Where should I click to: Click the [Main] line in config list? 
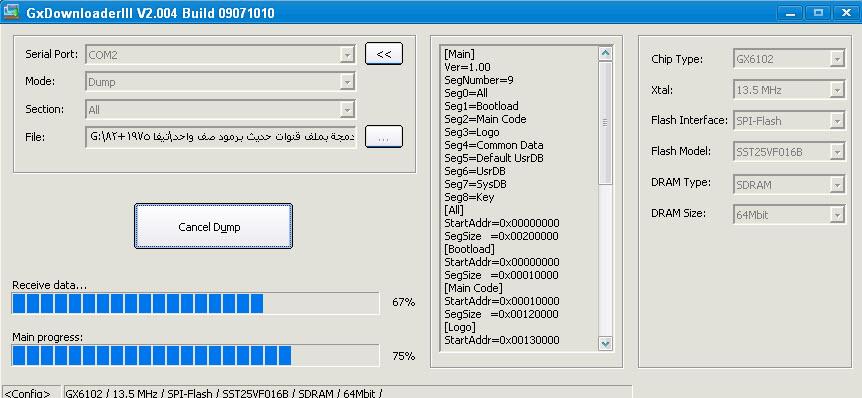tap(460, 54)
